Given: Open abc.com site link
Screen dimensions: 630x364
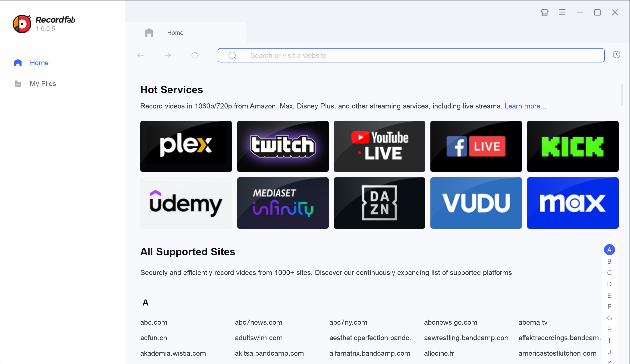Looking at the screenshot, I should (154, 322).
